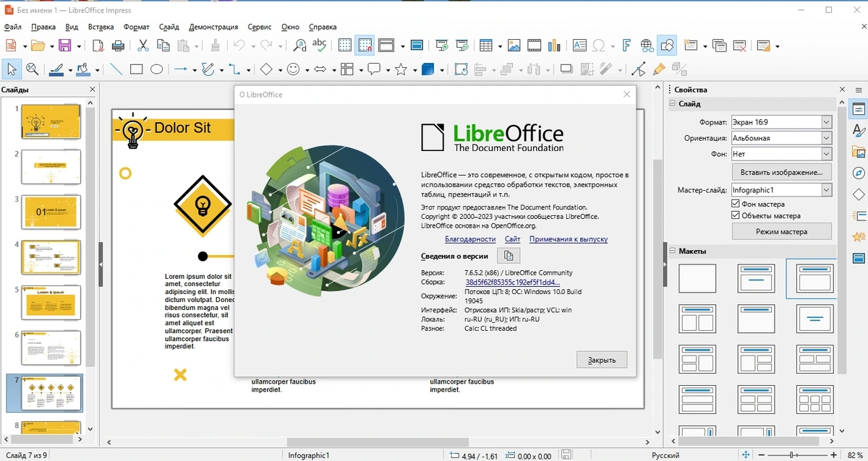This screenshot has height=461, width=868.
Task: Open the Демонстрация menu
Action: point(213,27)
